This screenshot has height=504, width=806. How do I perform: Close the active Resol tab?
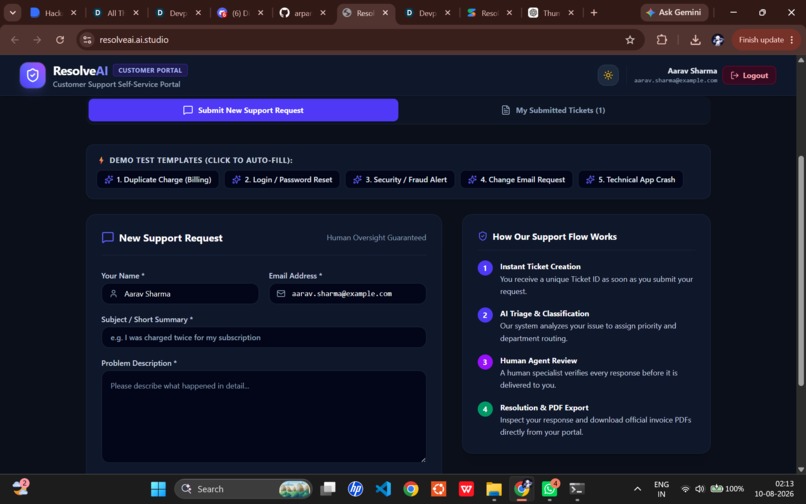(386, 13)
